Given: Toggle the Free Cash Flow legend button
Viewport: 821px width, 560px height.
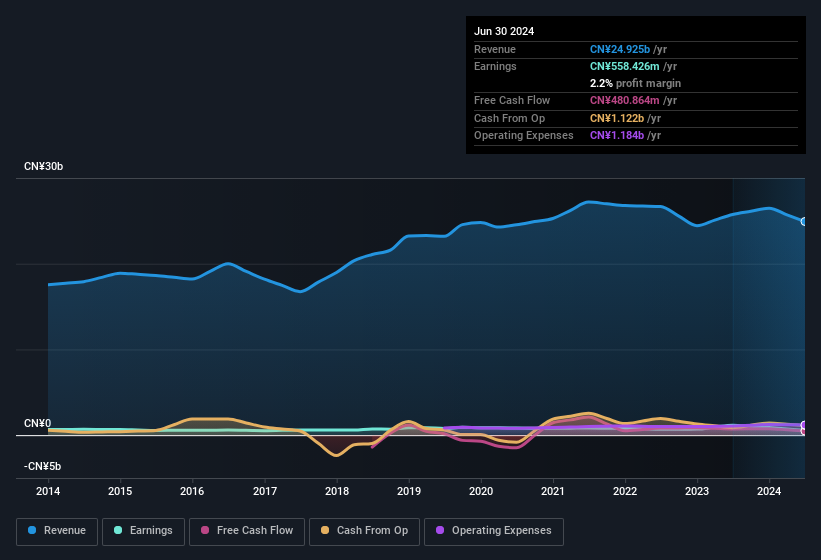Looking at the screenshot, I should [247, 531].
